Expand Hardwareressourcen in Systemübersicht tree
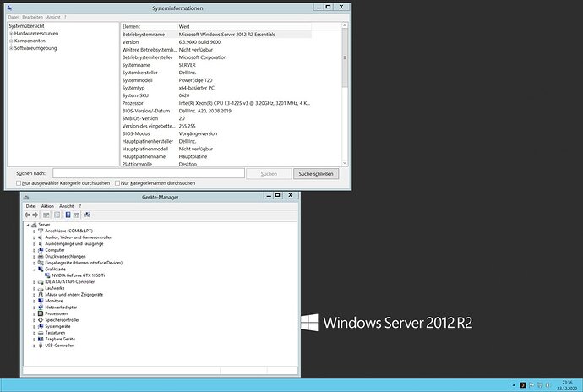The height and width of the screenshot is (392, 583). pos(11,34)
